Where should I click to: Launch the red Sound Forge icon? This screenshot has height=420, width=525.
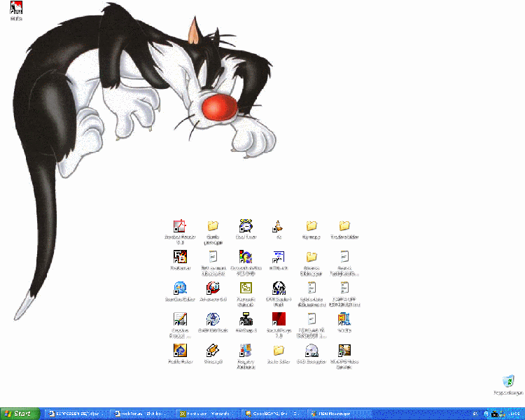279,319
